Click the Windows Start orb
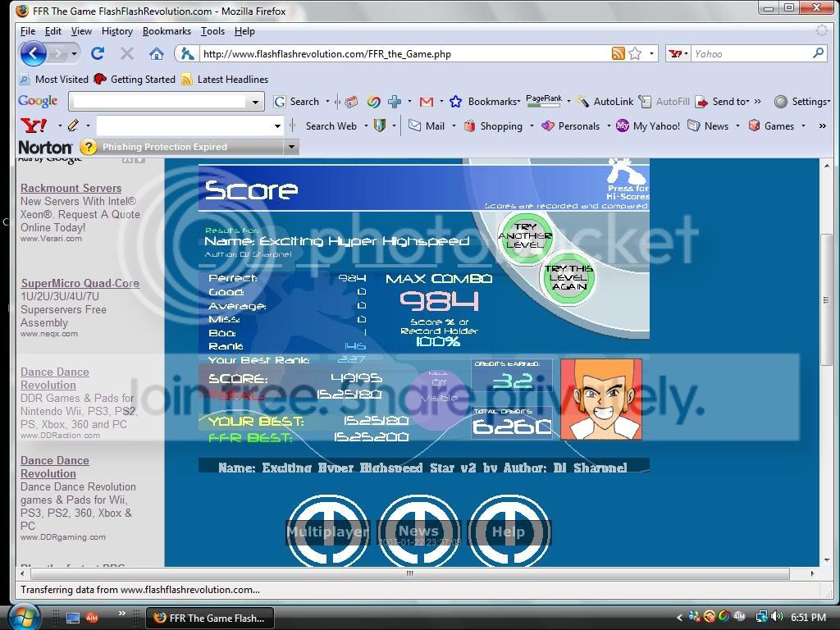Screen dimensions: 840x630 [x=22, y=617]
